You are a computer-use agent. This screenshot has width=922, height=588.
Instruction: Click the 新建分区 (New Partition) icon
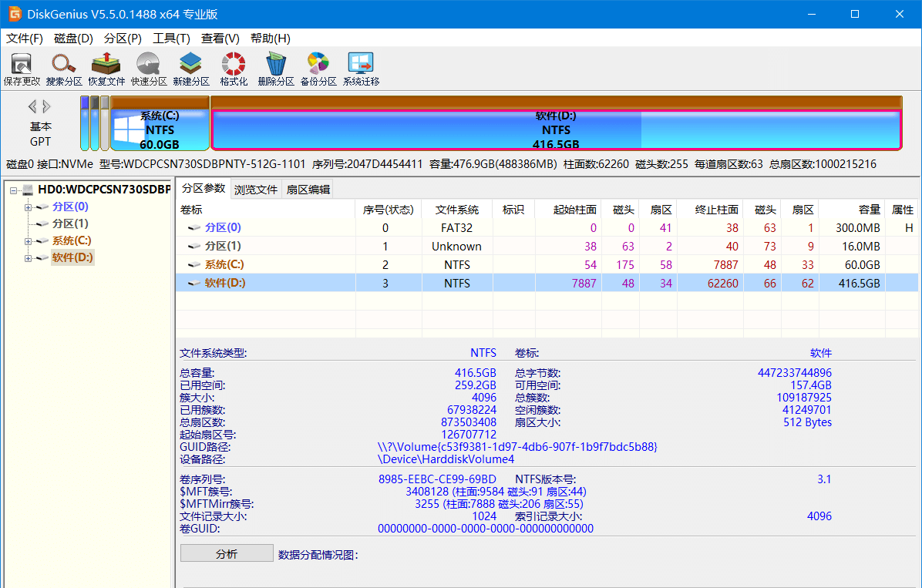click(x=190, y=68)
